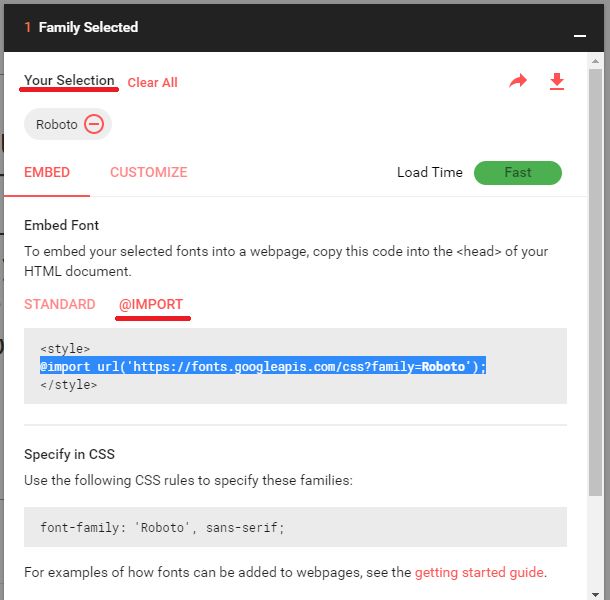
Task: Click the opening <style> tag line
Action: [66, 349]
